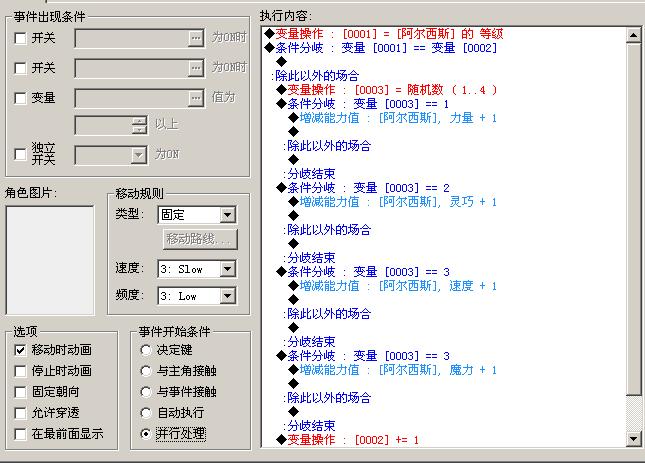The height and width of the screenshot is (463, 645).
Task: Select the 决定键 trigger radio button
Action: click(146, 350)
